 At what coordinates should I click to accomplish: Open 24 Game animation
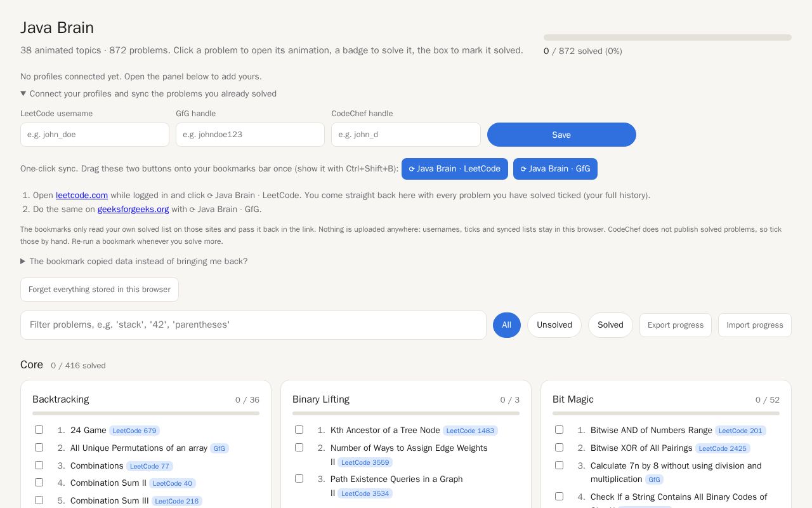pos(88,430)
